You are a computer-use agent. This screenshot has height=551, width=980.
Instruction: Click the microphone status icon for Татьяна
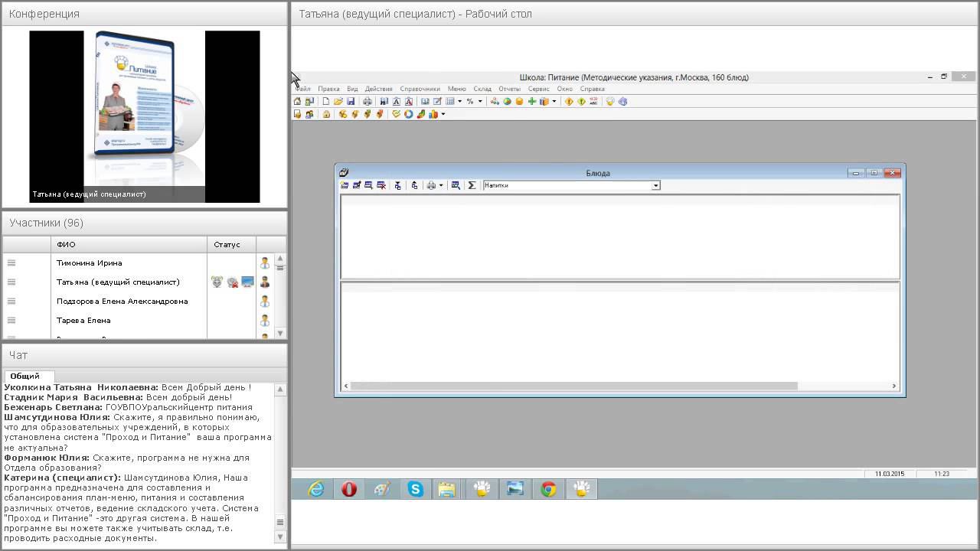click(217, 282)
